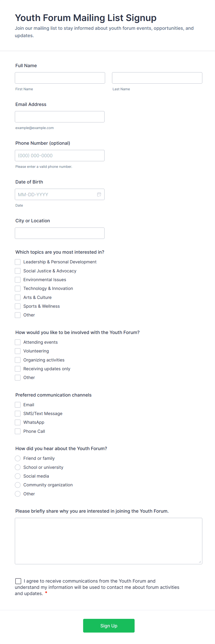This screenshot has width=215, height=644.
Task: Check the WhatsApp communication option
Action: pyautogui.click(x=18, y=422)
